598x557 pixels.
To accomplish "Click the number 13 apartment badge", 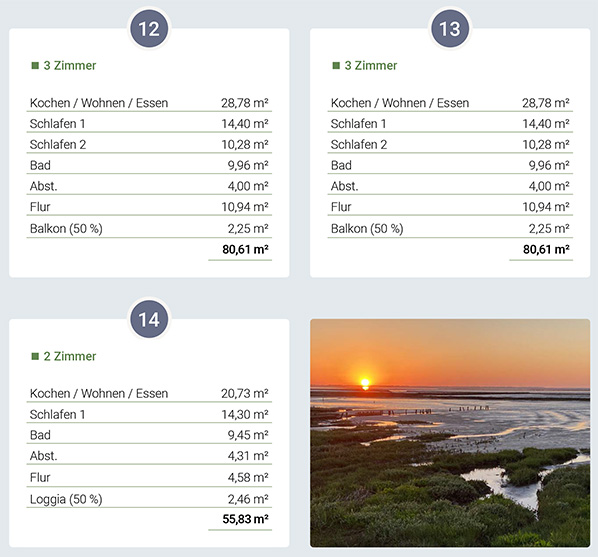I will click(x=450, y=29).
